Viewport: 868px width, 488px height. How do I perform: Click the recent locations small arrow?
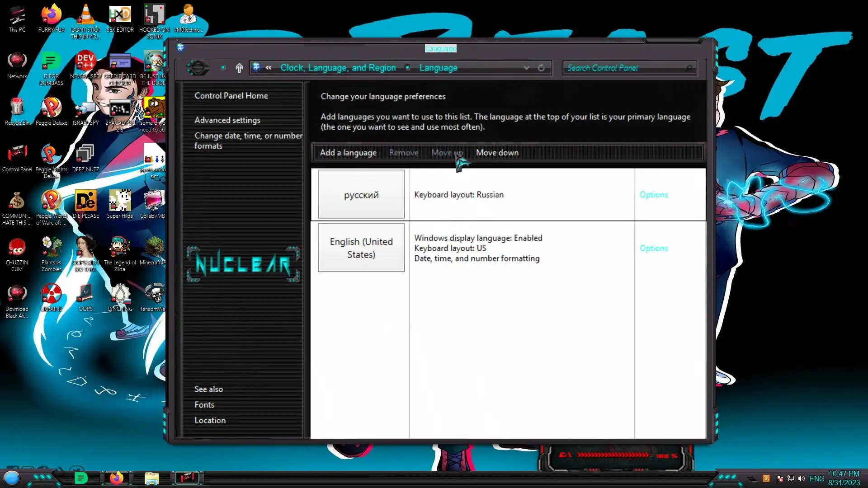(x=223, y=68)
